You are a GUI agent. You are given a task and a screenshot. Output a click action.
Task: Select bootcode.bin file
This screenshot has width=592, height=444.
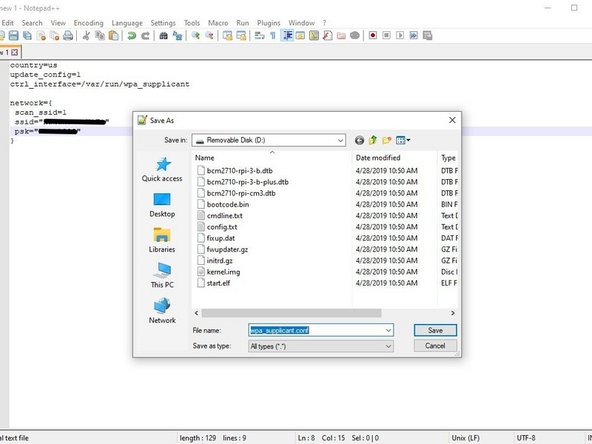[x=228, y=205]
